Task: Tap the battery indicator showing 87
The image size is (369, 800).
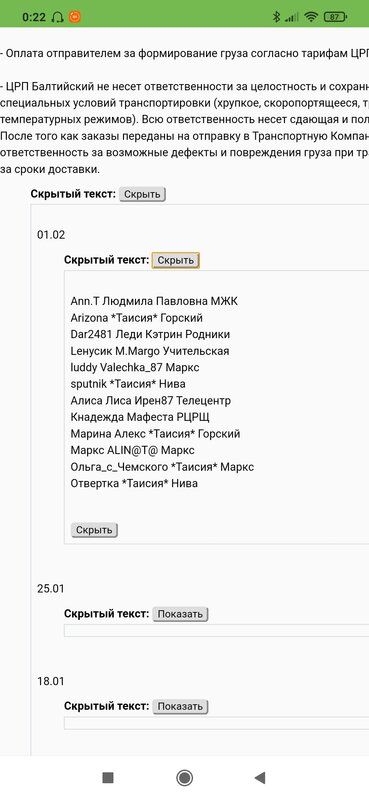Action: [x=335, y=17]
